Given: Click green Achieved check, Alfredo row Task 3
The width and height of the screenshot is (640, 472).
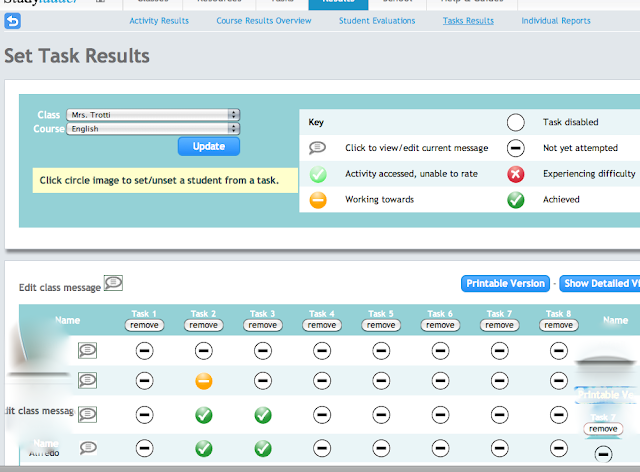Looking at the screenshot, I should click(263, 449).
